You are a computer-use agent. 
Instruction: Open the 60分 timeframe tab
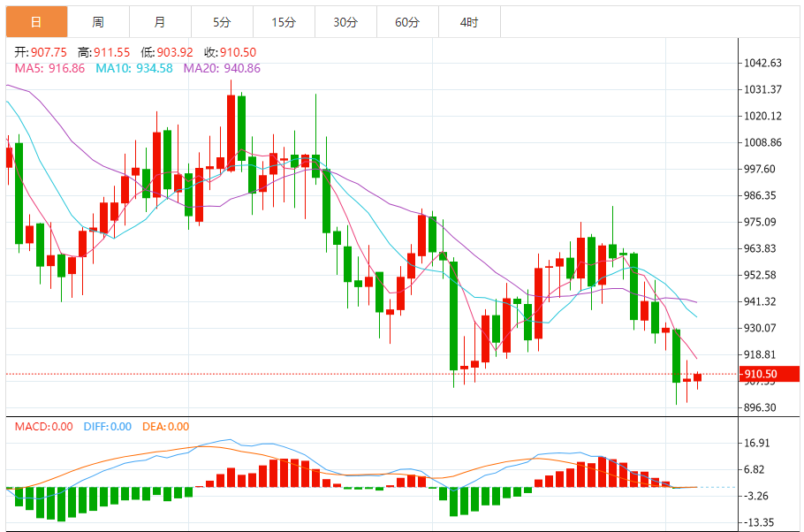(x=407, y=22)
